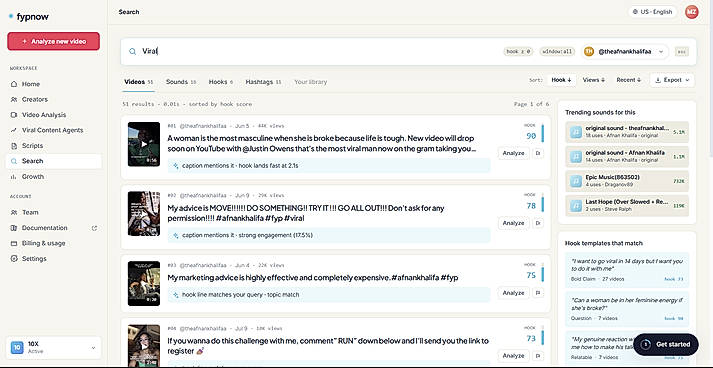Click the magnifier icon in search box
713x368 pixels.
[132, 51]
